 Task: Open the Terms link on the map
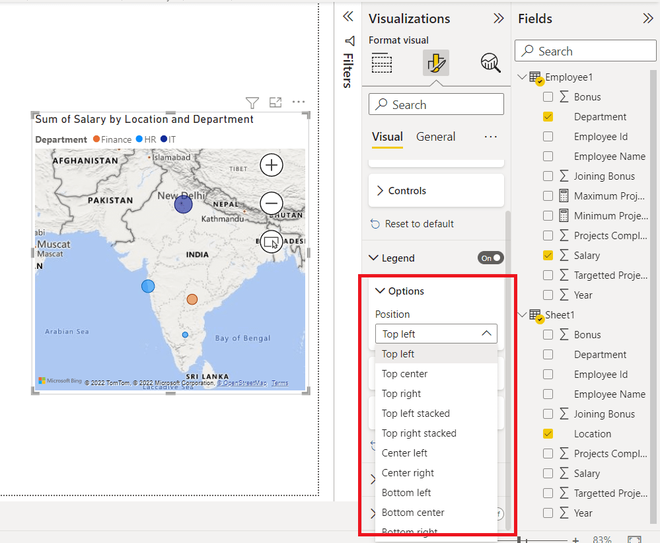[279, 383]
